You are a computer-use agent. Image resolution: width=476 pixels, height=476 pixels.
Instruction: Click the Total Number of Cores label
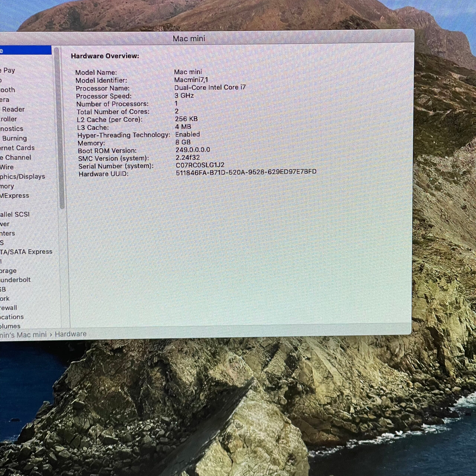pyautogui.click(x=113, y=112)
